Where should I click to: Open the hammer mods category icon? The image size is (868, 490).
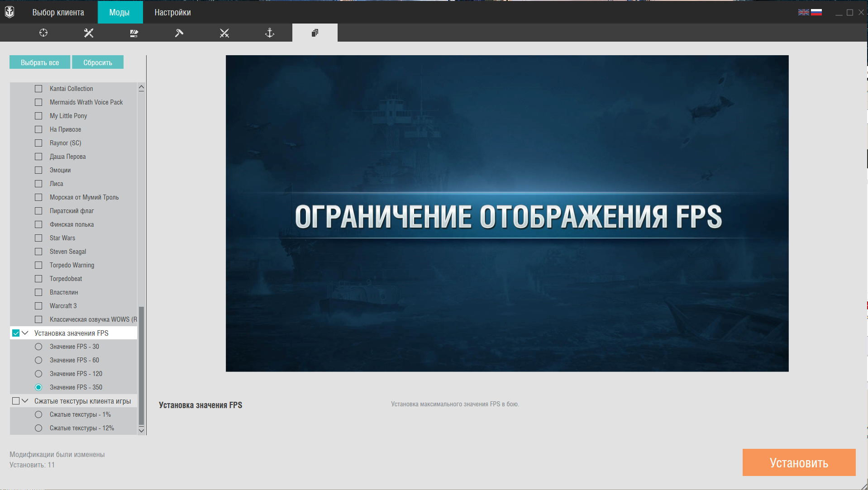click(x=179, y=33)
